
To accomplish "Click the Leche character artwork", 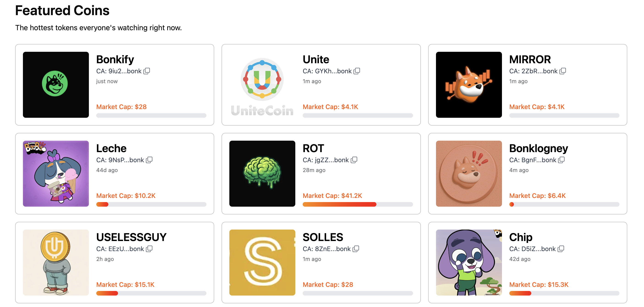I will coord(55,173).
